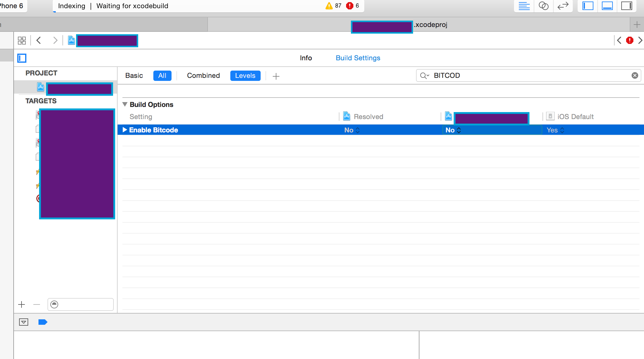The height and width of the screenshot is (359, 644).
Task: Open the assistant editor view
Action: coord(543,6)
